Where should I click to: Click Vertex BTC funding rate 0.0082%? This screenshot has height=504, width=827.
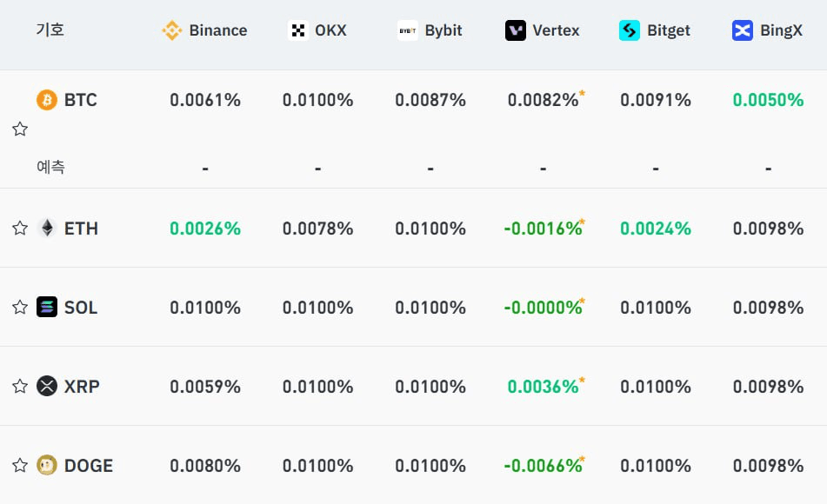pyautogui.click(x=543, y=100)
